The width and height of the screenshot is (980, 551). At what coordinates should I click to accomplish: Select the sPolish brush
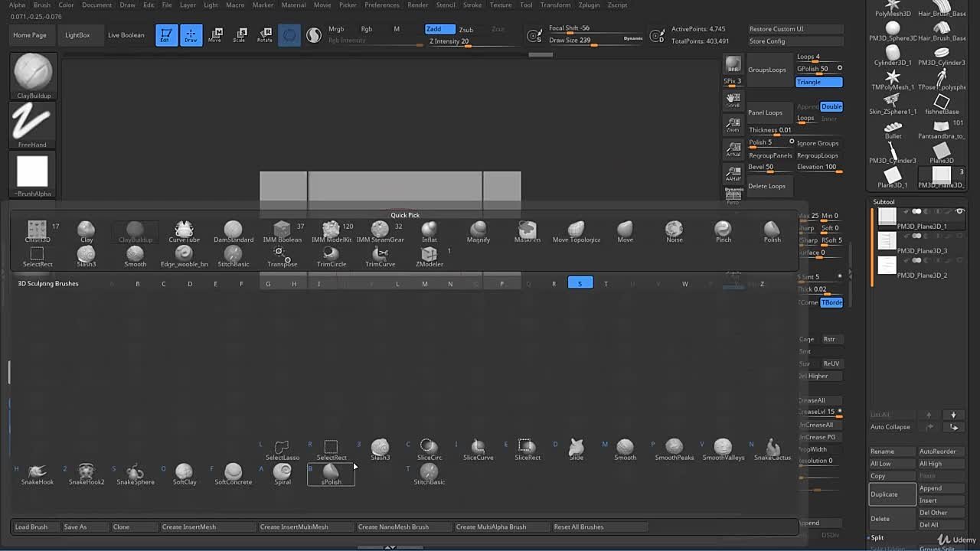pyautogui.click(x=331, y=474)
